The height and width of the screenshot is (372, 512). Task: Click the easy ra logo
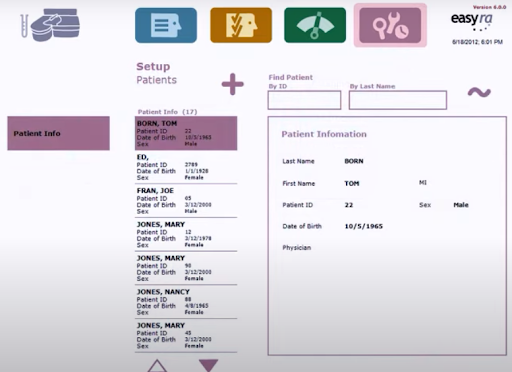tap(472, 21)
